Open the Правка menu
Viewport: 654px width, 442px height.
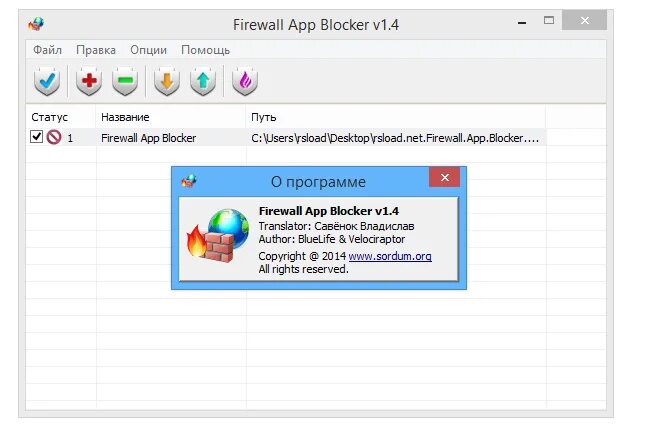click(x=96, y=50)
